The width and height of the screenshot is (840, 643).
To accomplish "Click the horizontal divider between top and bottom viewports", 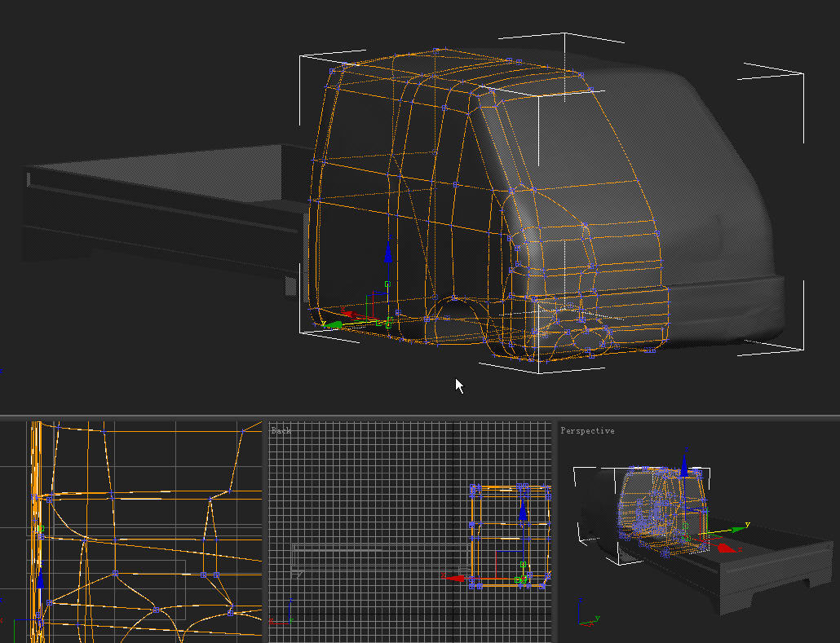I will 420,416.
